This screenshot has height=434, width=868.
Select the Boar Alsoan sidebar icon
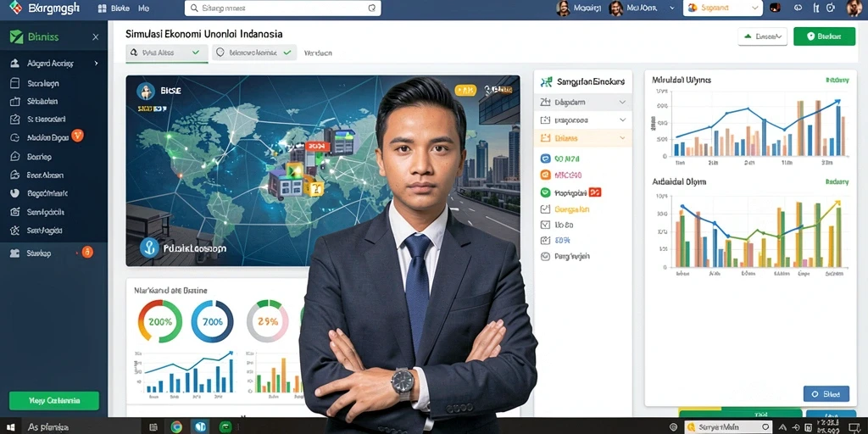pos(15,175)
